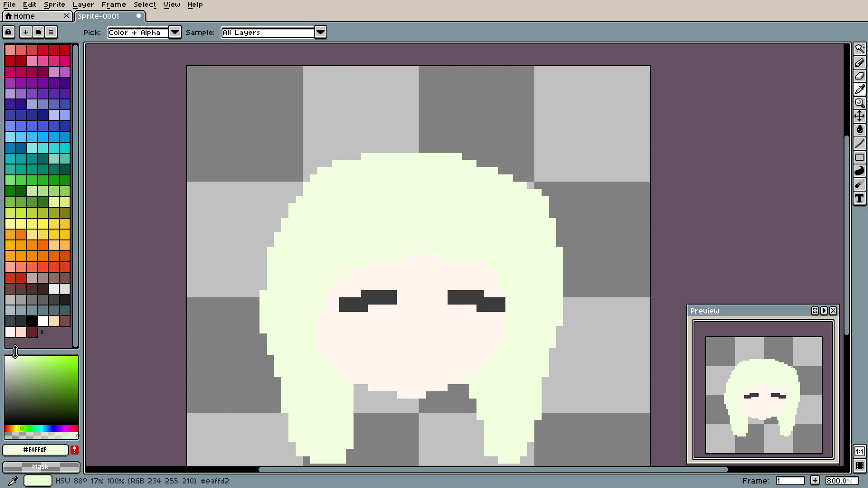Choose the Text tool
868x488 pixels.
[859, 198]
